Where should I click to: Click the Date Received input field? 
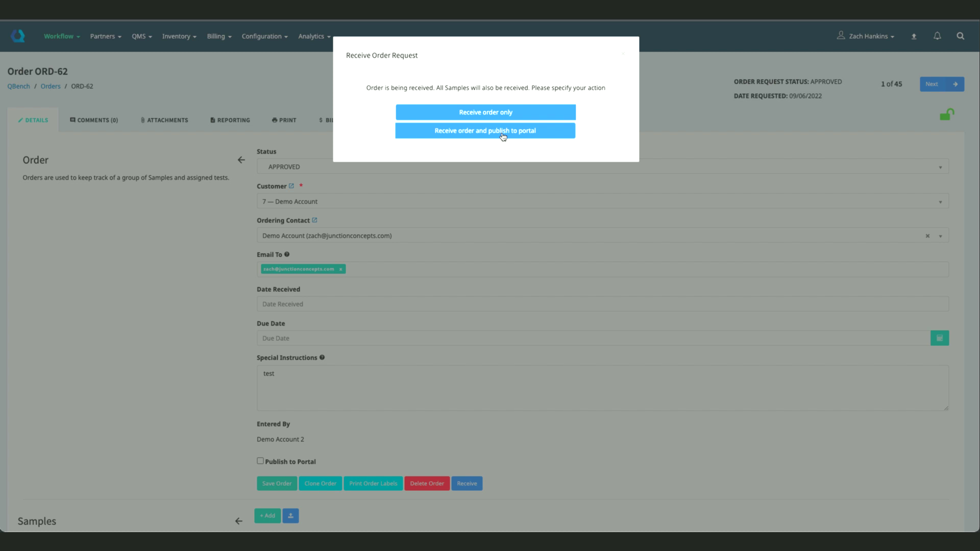(x=602, y=304)
